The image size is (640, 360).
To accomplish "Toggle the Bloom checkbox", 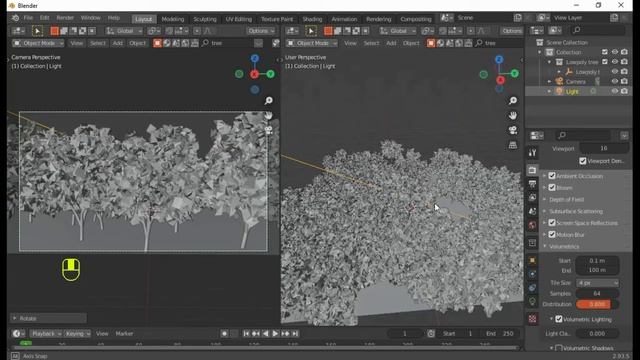I will [552, 188].
